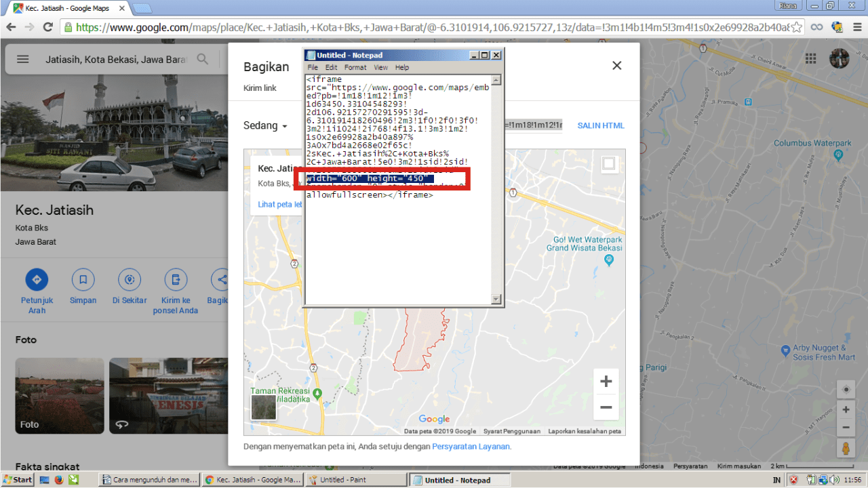The image size is (868, 488).
Task: Click show desktop icon in quick launch
Action: tap(45, 480)
